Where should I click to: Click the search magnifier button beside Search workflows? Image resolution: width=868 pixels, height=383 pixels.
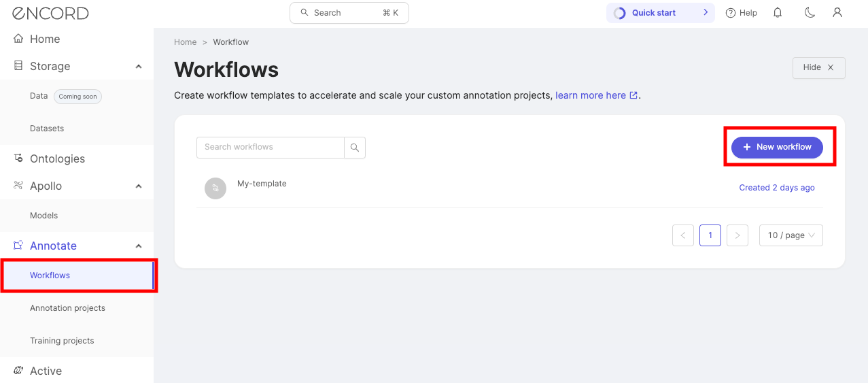[355, 148]
